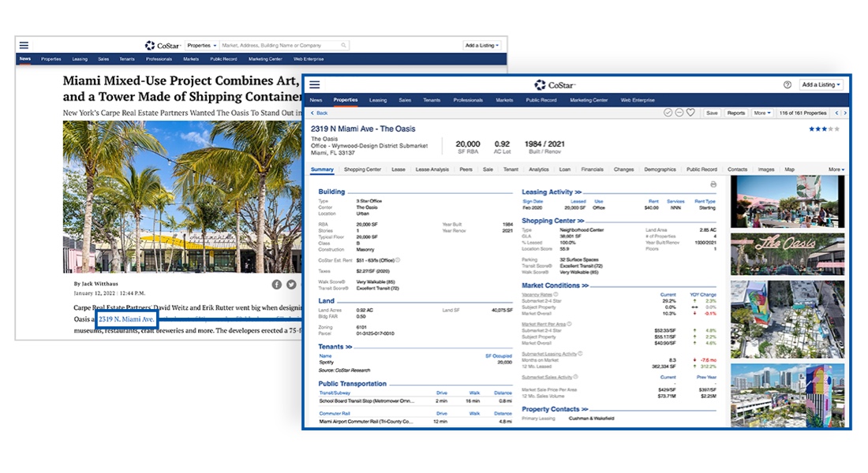Click the printer icon above Leasing Activity

pyautogui.click(x=713, y=184)
